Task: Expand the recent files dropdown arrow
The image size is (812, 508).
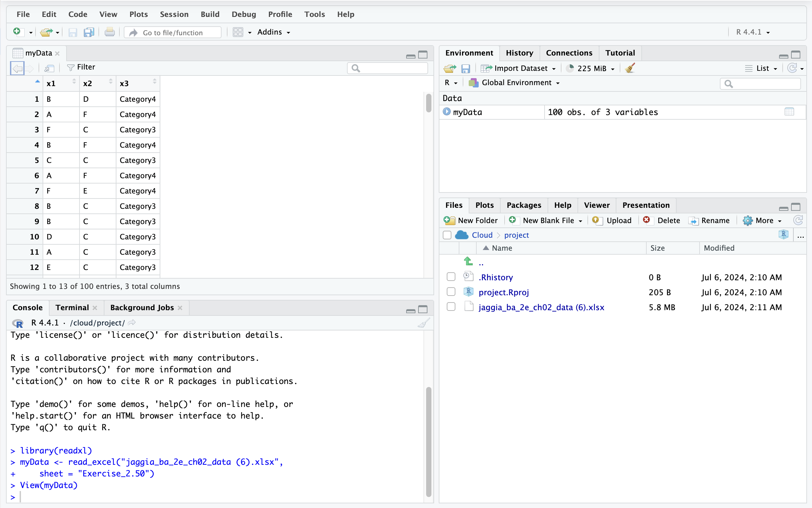Action: pos(58,33)
